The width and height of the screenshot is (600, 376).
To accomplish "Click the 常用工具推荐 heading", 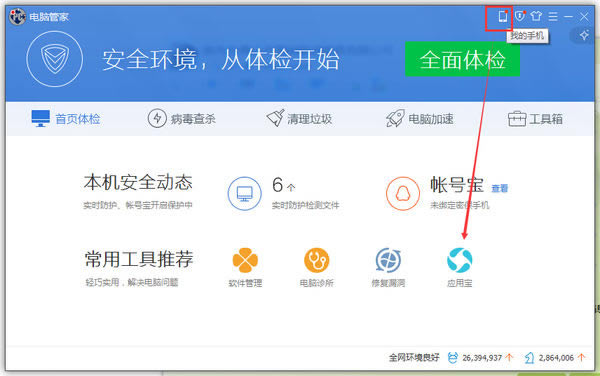I will [139, 259].
